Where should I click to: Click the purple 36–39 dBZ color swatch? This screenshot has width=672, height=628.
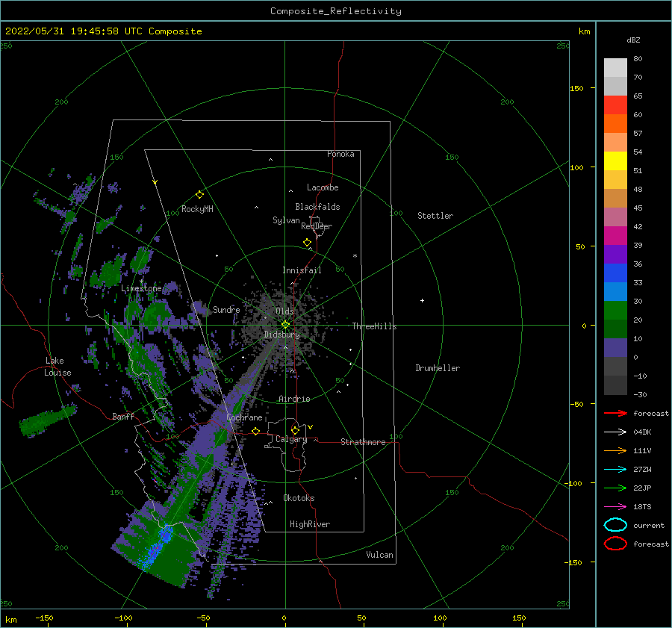615,254
